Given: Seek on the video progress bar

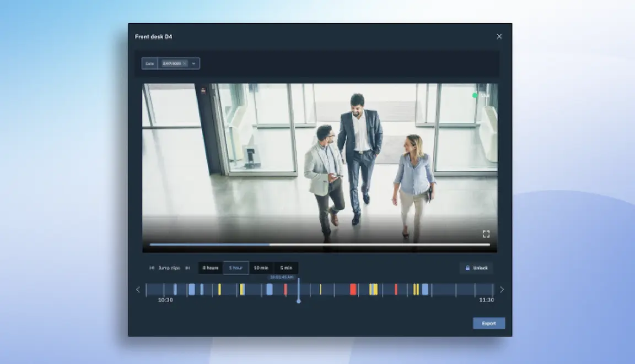Looking at the screenshot, I should coord(320,245).
